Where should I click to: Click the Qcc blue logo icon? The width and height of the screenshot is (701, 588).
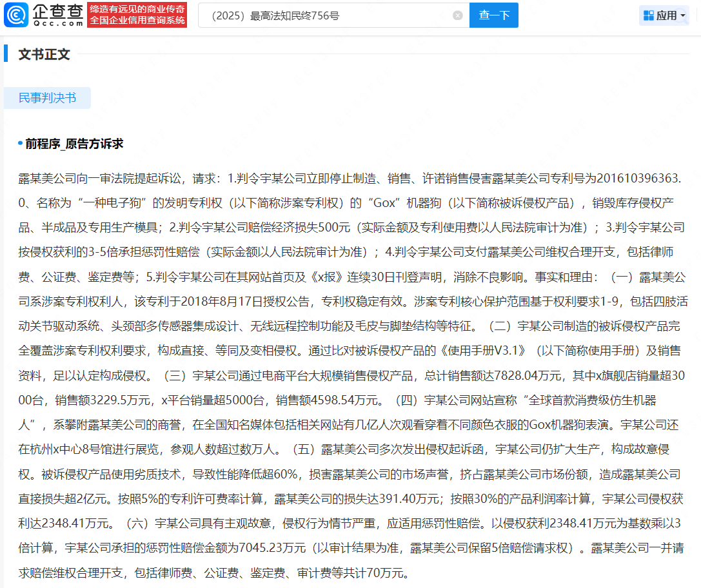(x=16, y=15)
